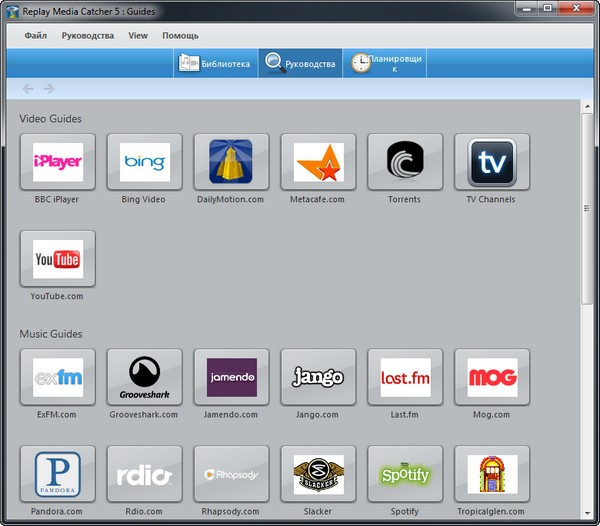Open the Spotify music guide
The width and height of the screenshot is (600, 526).
pyautogui.click(x=405, y=474)
